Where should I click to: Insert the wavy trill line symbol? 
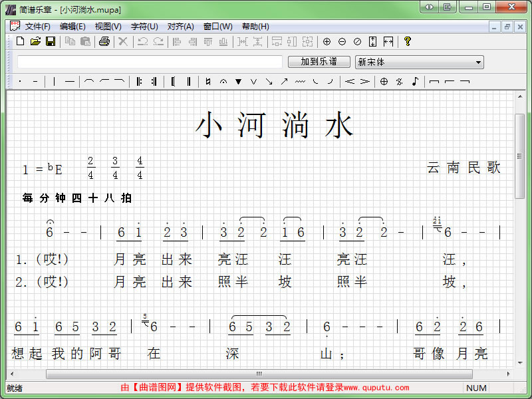300,81
